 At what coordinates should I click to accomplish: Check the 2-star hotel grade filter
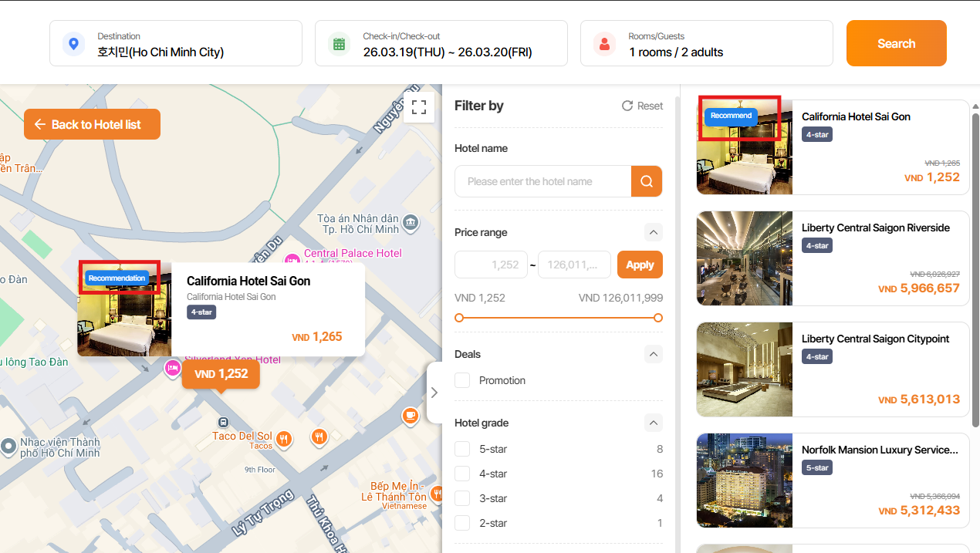pyautogui.click(x=462, y=523)
